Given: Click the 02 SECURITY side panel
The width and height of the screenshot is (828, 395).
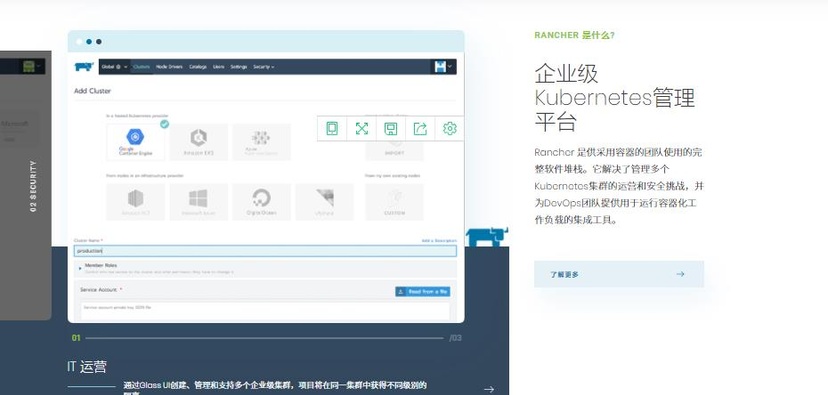Looking at the screenshot, I should pyautogui.click(x=26, y=185).
